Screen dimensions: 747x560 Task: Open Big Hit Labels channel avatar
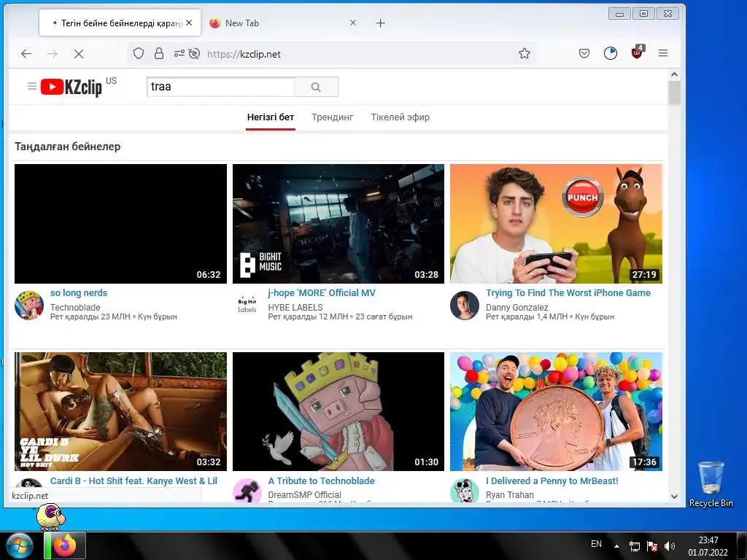[247, 306]
